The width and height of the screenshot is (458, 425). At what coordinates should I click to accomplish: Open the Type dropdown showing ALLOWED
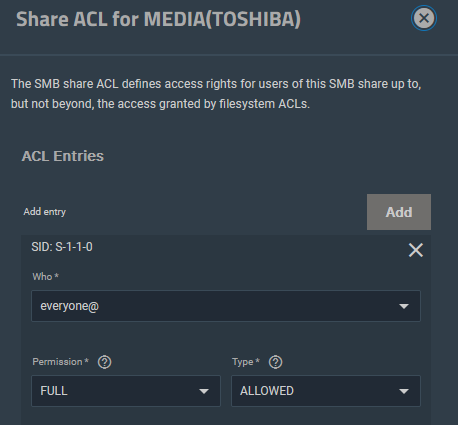(x=326, y=391)
